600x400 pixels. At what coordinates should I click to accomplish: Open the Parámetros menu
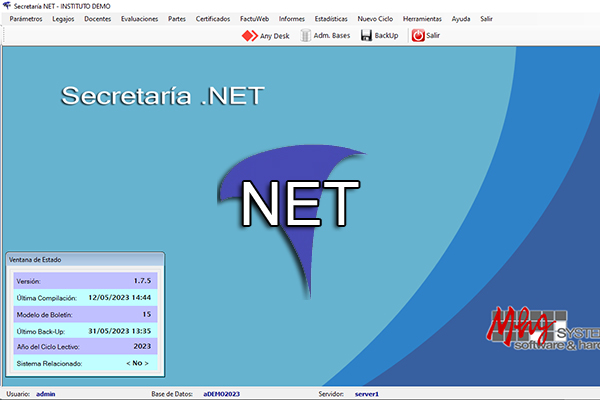pos(26,19)
